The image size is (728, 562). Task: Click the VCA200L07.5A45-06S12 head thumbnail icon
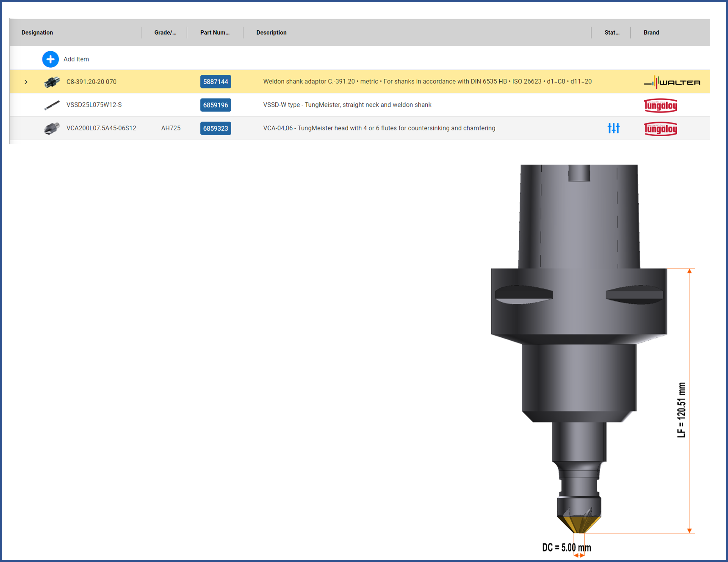[x=52, y=128]
